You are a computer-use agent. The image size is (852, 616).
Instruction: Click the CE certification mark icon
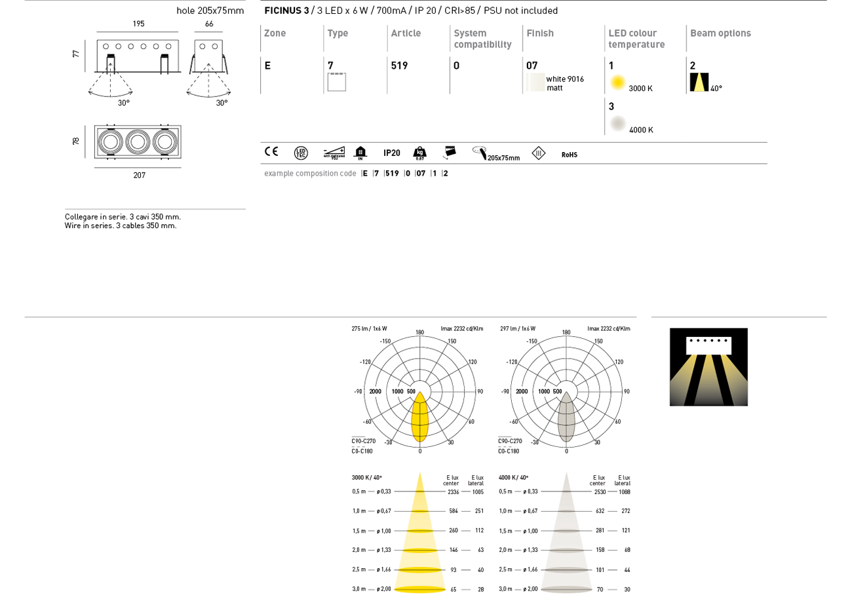pos(271,152)
